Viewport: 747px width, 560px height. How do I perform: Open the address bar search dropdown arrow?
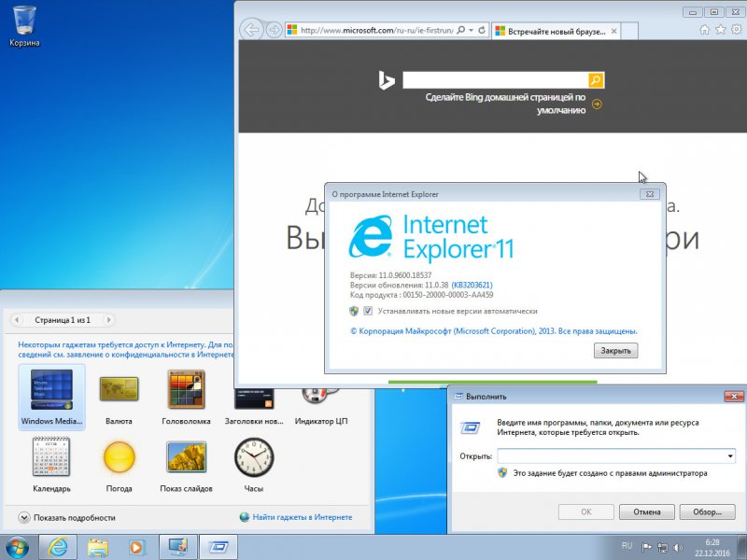472,30
